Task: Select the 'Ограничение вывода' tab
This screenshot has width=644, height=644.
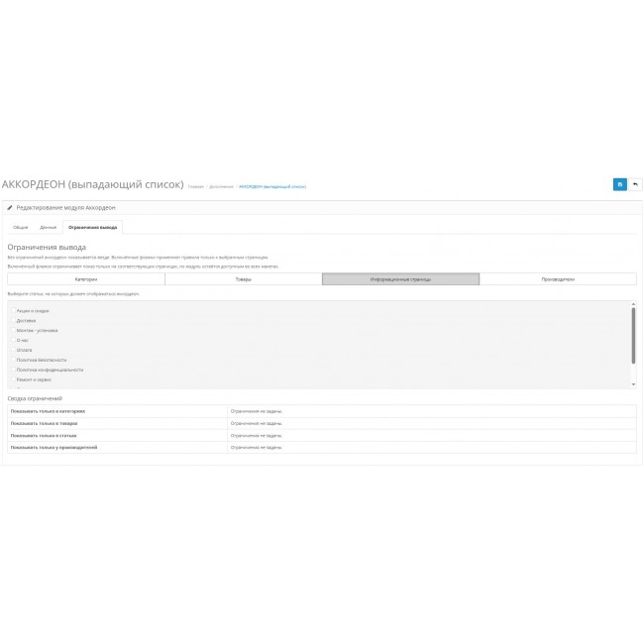Action: 92,227
